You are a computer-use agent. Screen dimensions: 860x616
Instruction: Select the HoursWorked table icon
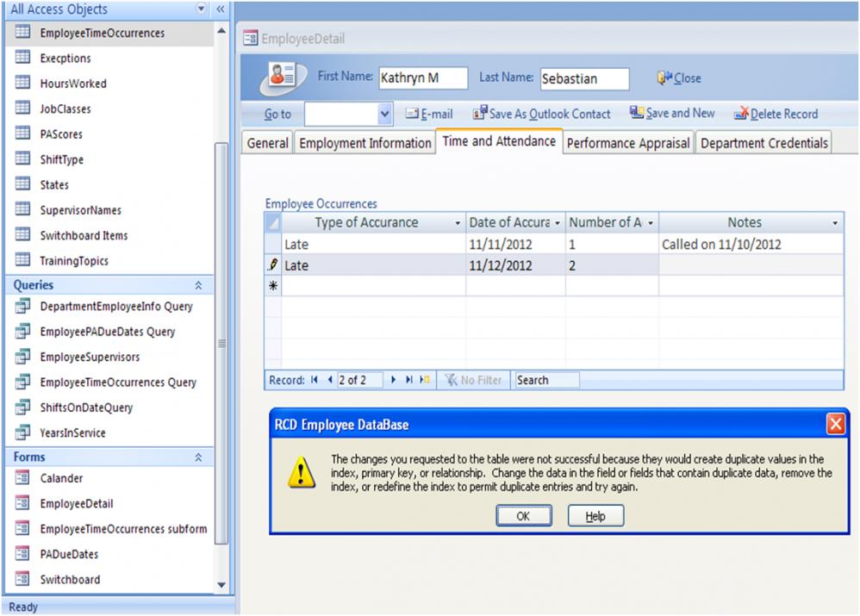pos(23,83)
